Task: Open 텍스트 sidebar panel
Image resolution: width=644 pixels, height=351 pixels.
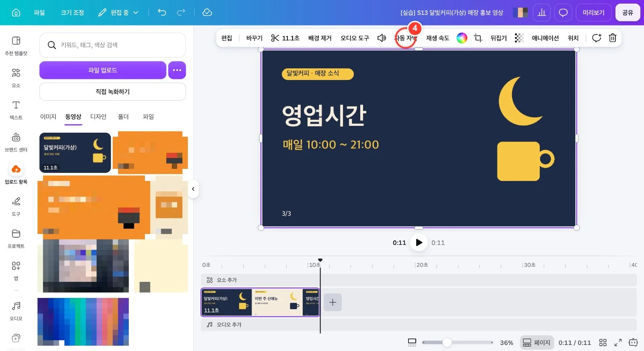Action: [16, 110]
